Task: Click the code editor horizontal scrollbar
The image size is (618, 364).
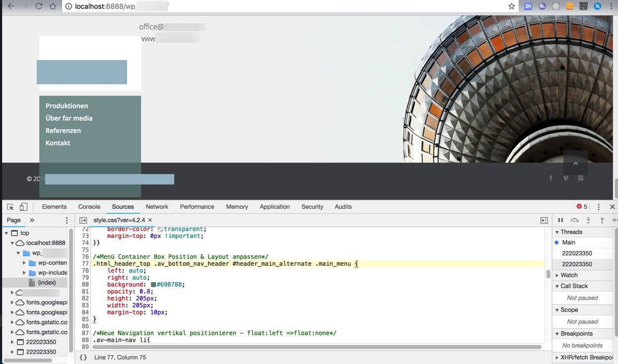Action: point(317,347)
